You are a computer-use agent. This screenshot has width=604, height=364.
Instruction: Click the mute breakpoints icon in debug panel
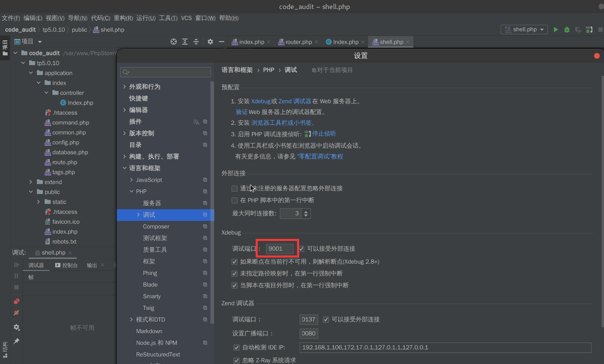tap(16, 313)
